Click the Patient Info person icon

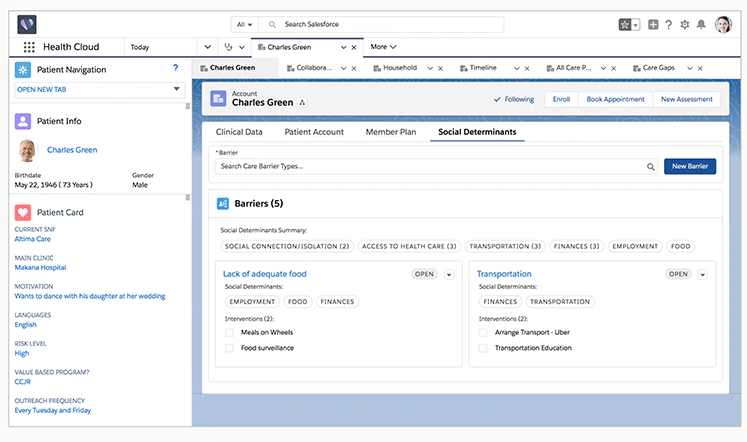[23, 121]
